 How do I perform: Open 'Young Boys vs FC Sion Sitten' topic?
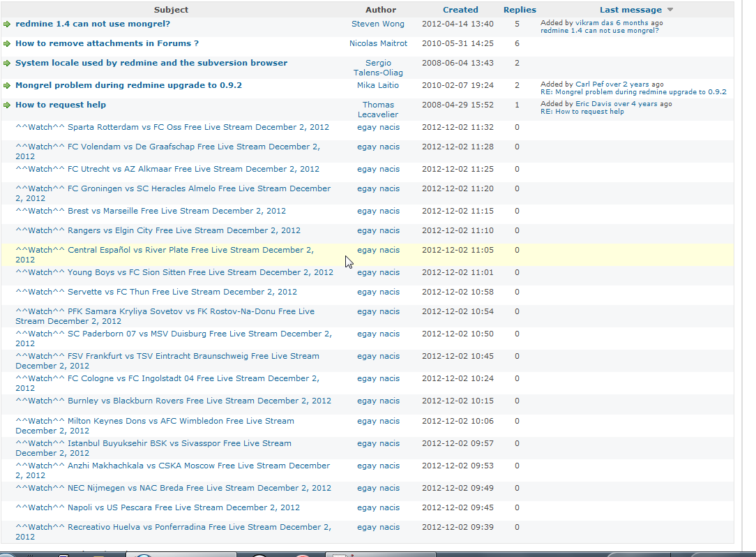(x=174, y=272)
